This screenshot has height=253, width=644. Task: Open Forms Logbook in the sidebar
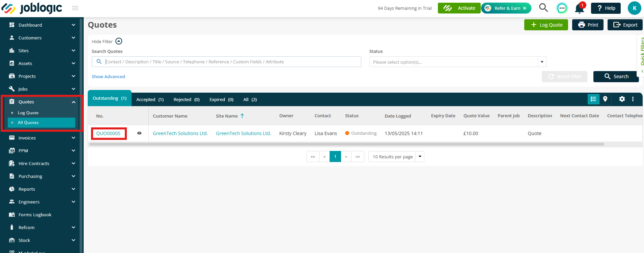pos(35,215)
